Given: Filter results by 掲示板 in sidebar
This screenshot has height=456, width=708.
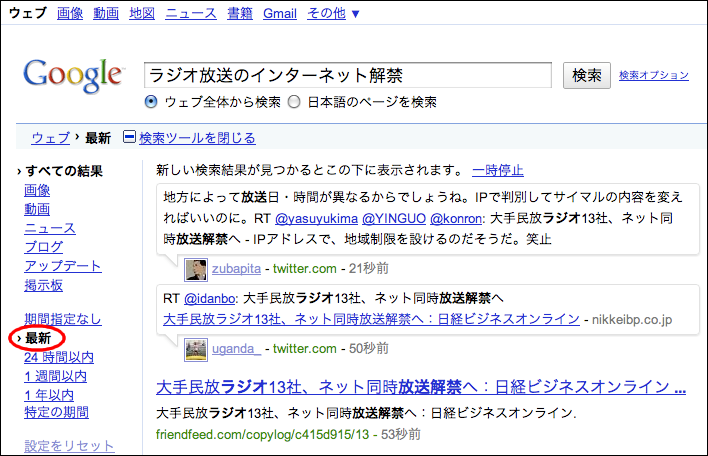Looking at the screenshot, I should 43,285.
